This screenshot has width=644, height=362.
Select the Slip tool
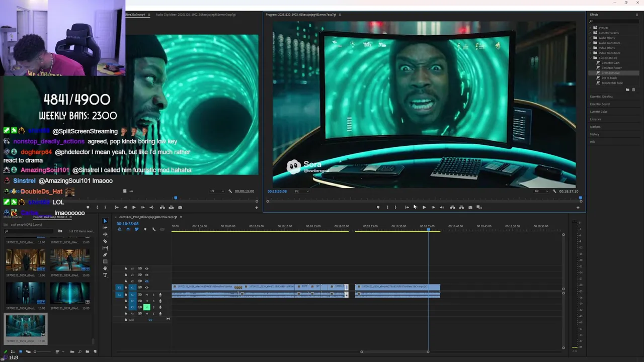[105, 248]
